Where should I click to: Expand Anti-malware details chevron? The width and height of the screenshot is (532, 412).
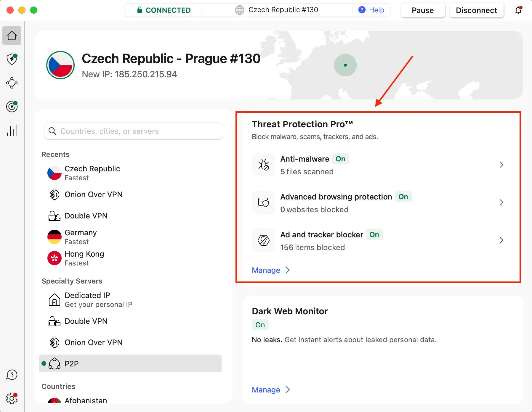tap(501, 165)
